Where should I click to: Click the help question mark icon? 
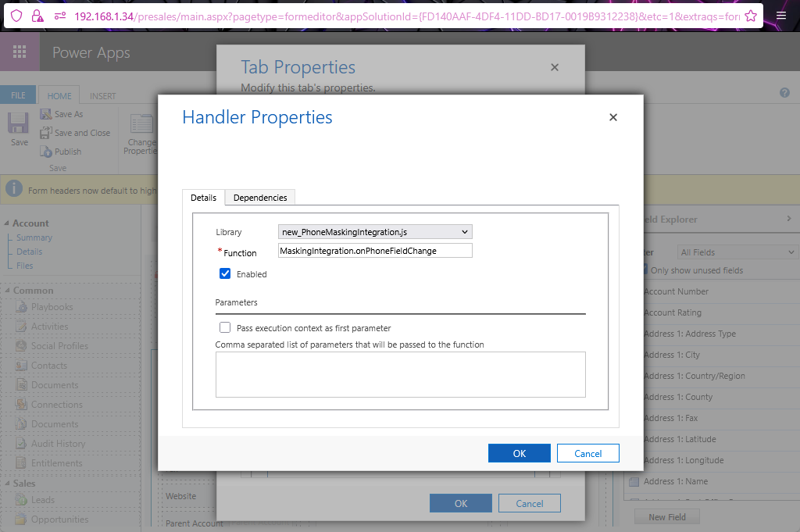(x=784, y=93)
